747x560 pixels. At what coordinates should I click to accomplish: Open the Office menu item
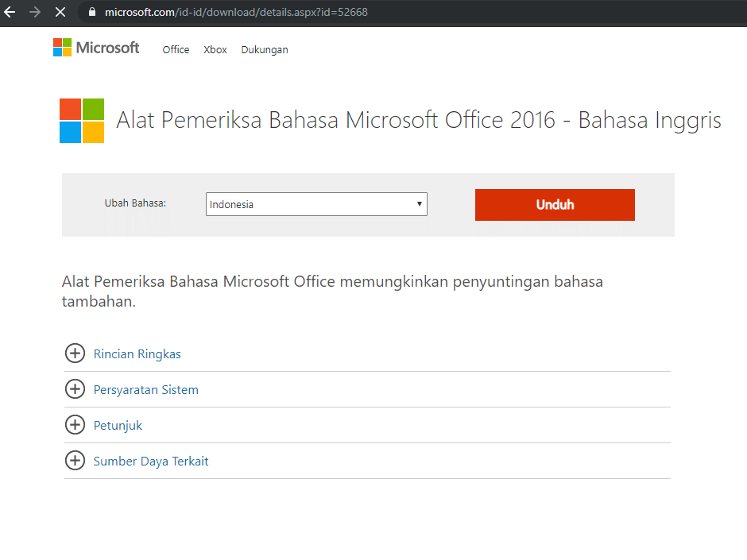coord(175,49)
